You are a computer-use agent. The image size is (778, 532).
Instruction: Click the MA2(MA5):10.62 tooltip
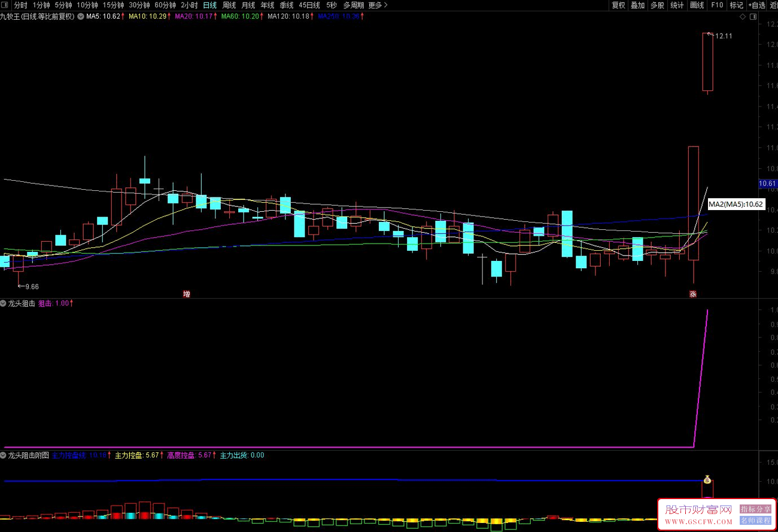[736, 204]
